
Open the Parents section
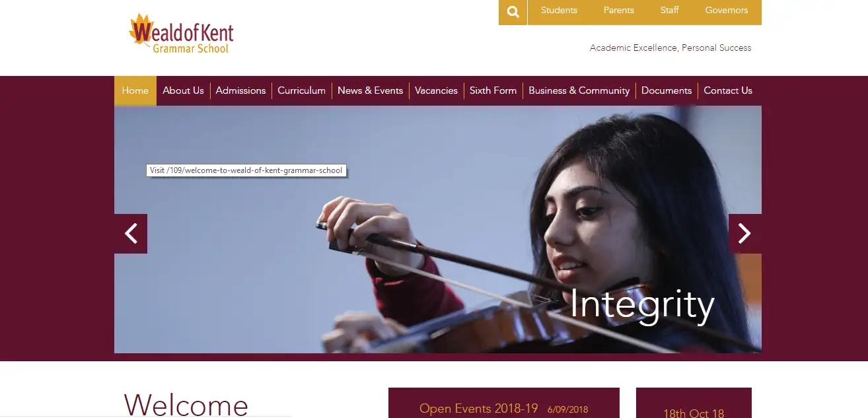click(x=619, y=11)
